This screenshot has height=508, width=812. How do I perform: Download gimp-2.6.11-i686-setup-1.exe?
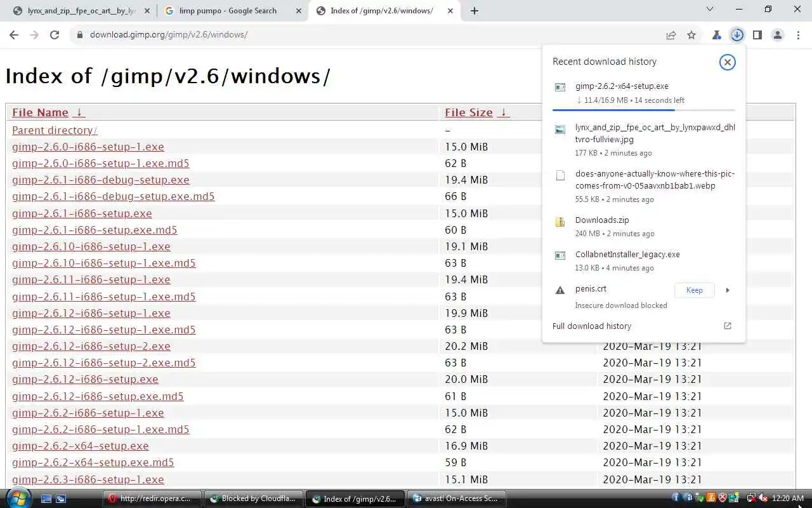[91, 279]
